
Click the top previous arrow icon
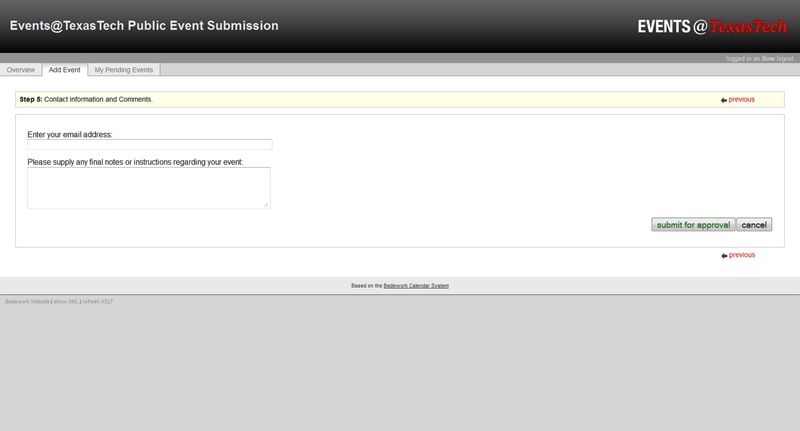724,100
